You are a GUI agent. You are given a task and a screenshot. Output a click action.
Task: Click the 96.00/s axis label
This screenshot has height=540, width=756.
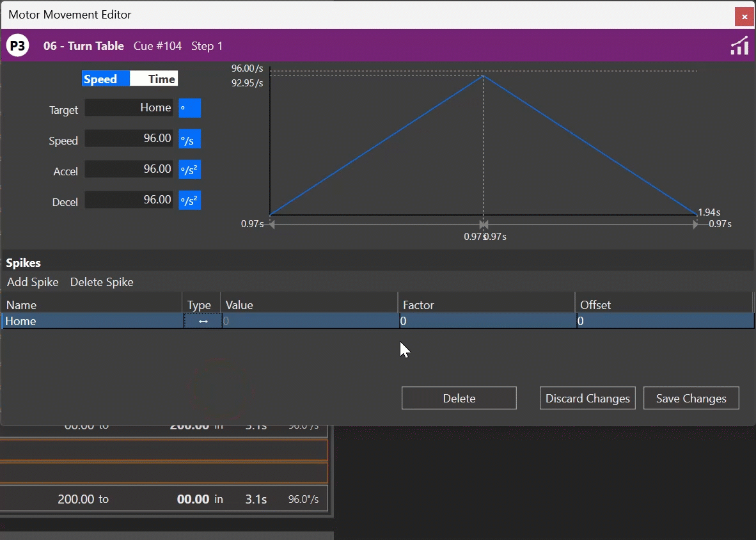point(248,68)
